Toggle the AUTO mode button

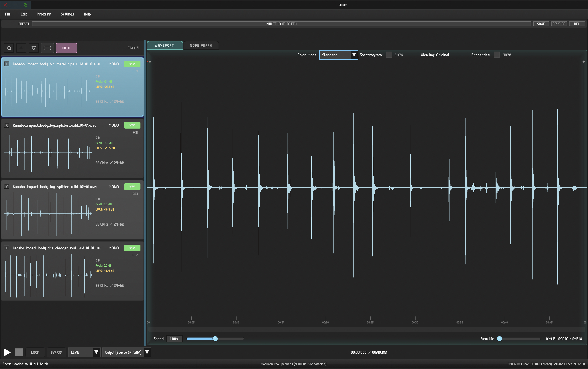click(x=66, y=48)
